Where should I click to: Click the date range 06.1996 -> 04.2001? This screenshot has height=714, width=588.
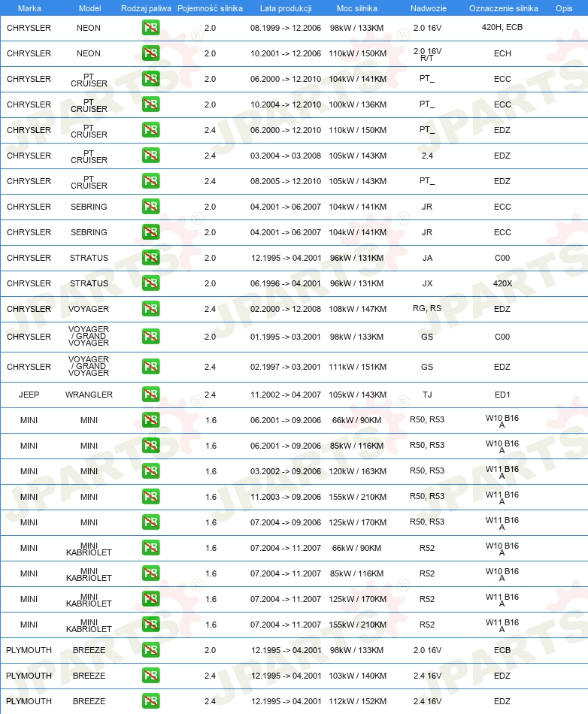point(286,283)
